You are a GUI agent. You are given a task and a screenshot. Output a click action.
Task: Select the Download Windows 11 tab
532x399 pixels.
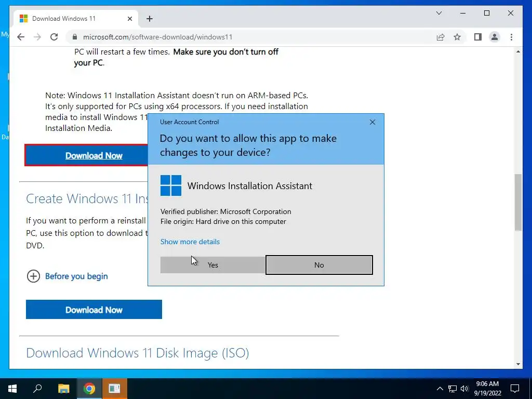(75, 19)
